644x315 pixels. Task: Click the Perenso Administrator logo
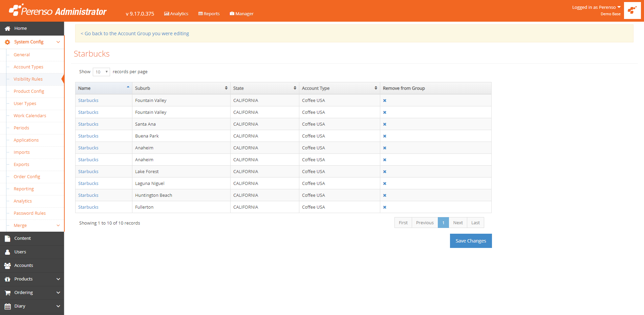[x=58, y=10]
